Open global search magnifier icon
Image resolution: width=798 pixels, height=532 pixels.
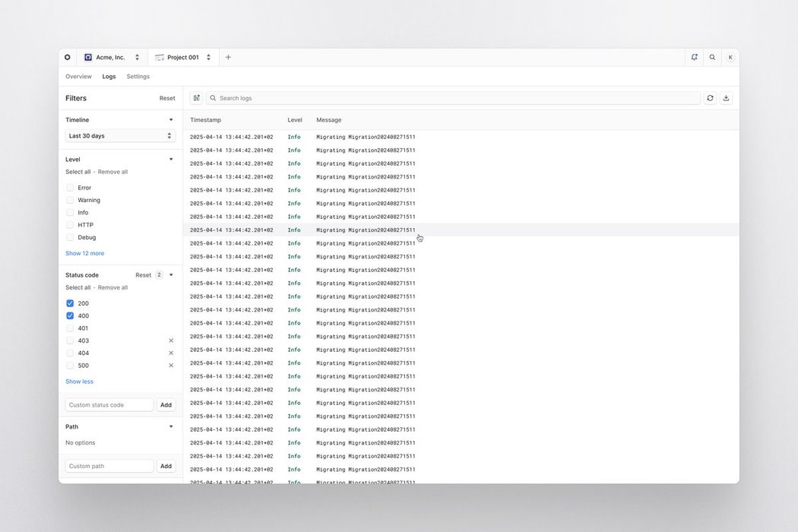click(713, 58)
